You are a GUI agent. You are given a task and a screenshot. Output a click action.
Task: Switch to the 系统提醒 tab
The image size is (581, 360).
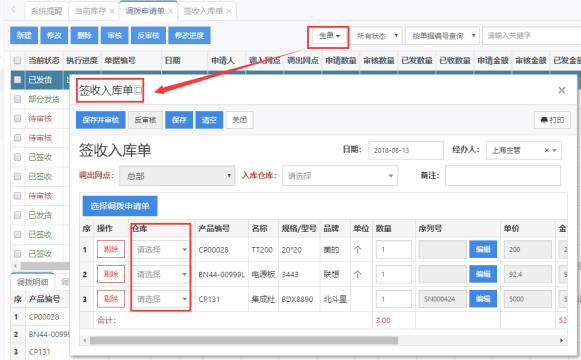pyautogui.click(x=46, y=11)
